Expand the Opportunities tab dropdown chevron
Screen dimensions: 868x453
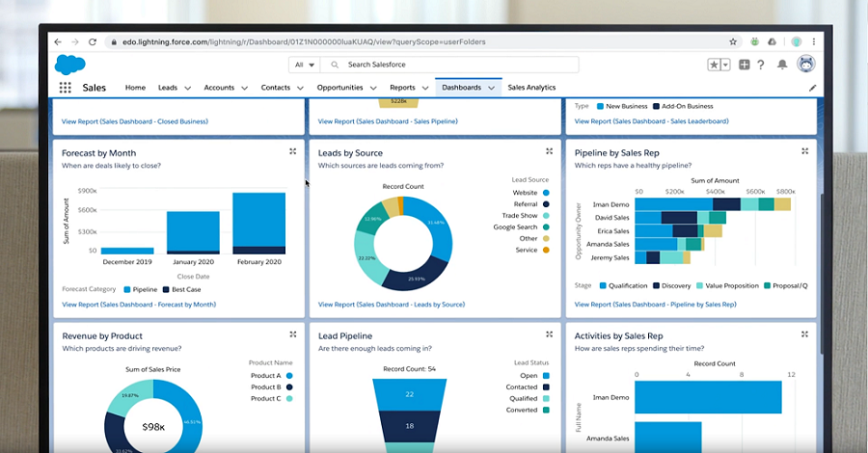(372, 88)
